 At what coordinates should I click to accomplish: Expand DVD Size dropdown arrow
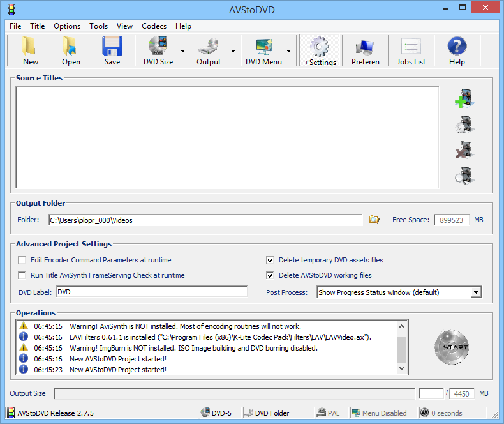pos(182,51)
